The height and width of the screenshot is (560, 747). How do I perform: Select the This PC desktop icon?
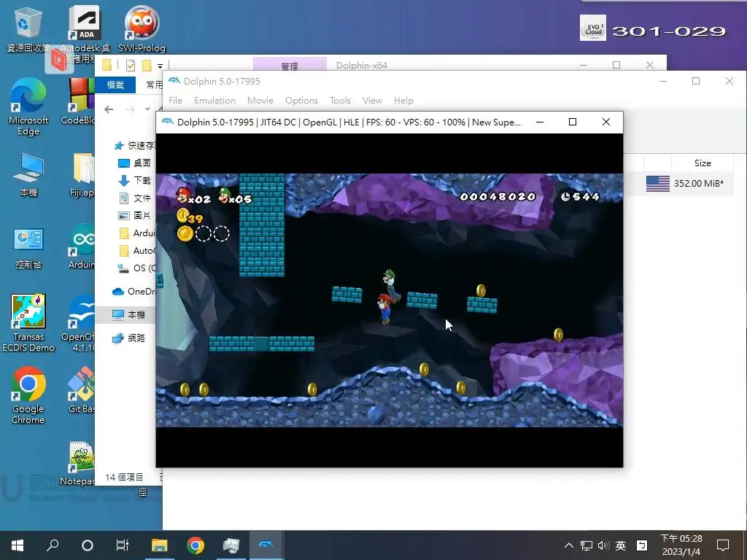click(x=28, y=175)
